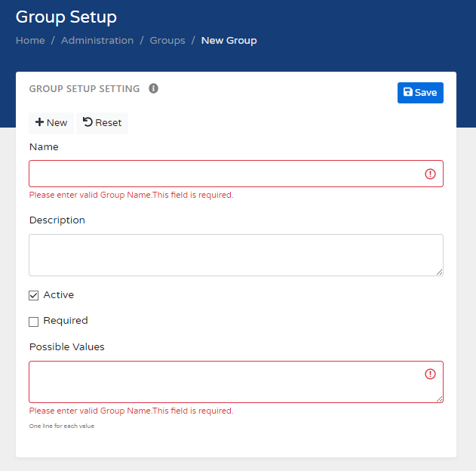Click the Description textarea resize handle
476x471 pixels.
pyautogui.click(x=439, y=271)
